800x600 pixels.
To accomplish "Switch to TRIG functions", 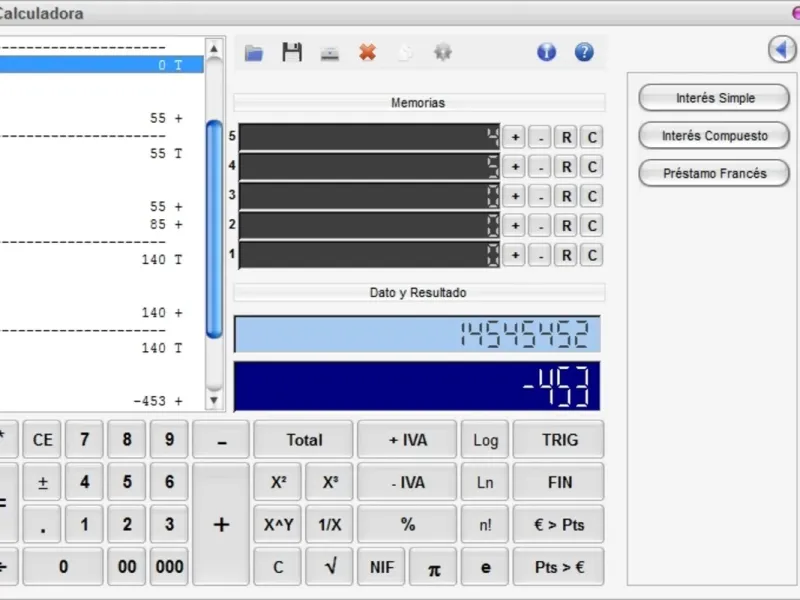I will click(x=559, y=440).
